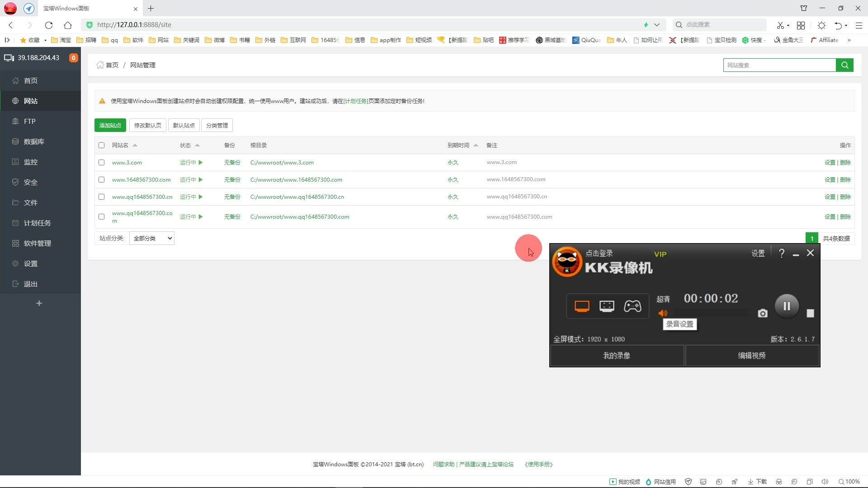Image resolution: width=868 pixels, height=488 pixels.
Task: Open the browser hamburger menu
Action: click(x=859, y=25)
